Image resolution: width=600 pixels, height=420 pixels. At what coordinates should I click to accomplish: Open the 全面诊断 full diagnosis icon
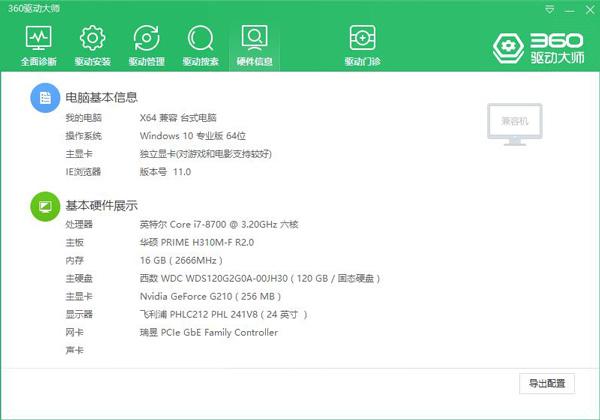pos(39,46)
